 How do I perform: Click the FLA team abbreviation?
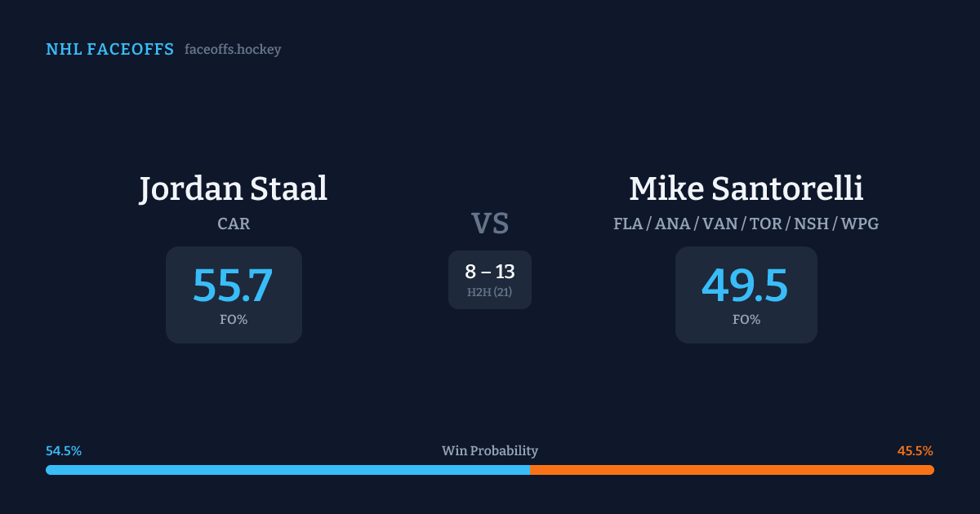point(628,224)
